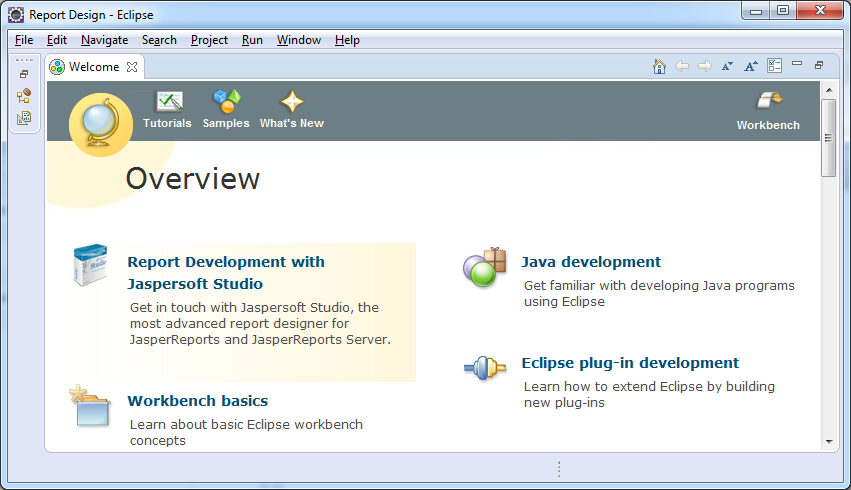This screenshot has width=851, height=490.
Task: Select the Welcome tab
Action: click(93, 67)
